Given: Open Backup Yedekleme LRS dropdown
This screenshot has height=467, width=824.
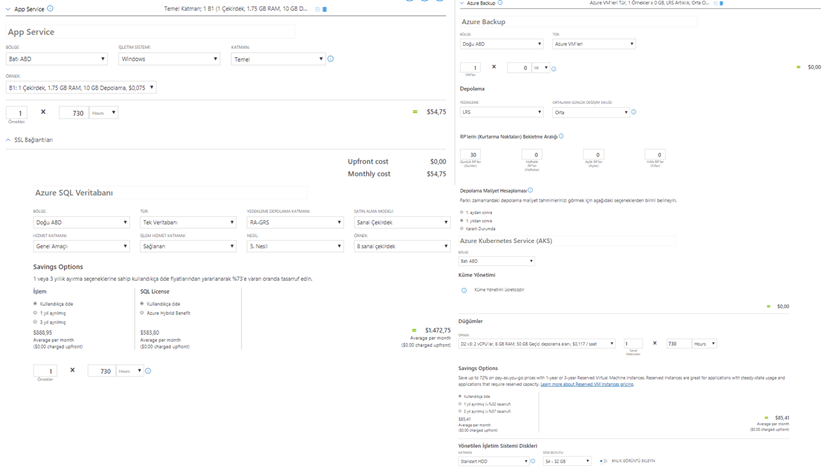Looking at the screenshot, I should 501,112.
